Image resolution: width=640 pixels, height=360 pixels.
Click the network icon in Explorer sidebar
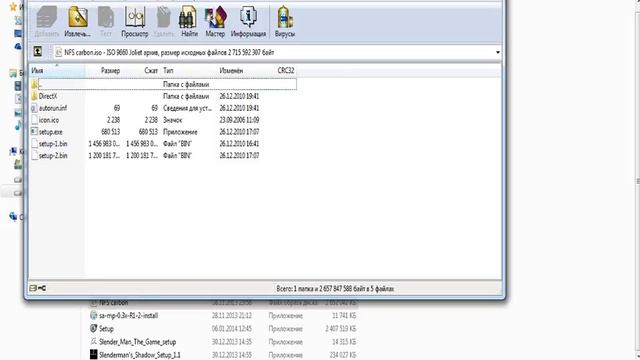point(13,217)
